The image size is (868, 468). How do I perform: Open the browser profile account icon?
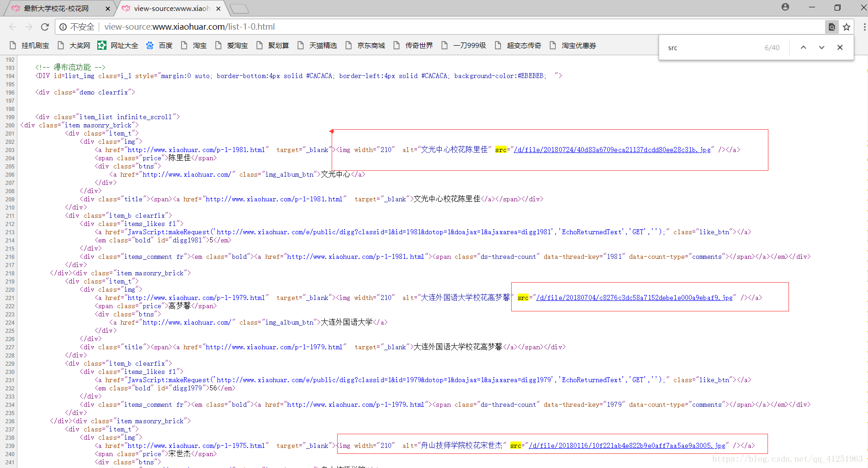point(785,7)
